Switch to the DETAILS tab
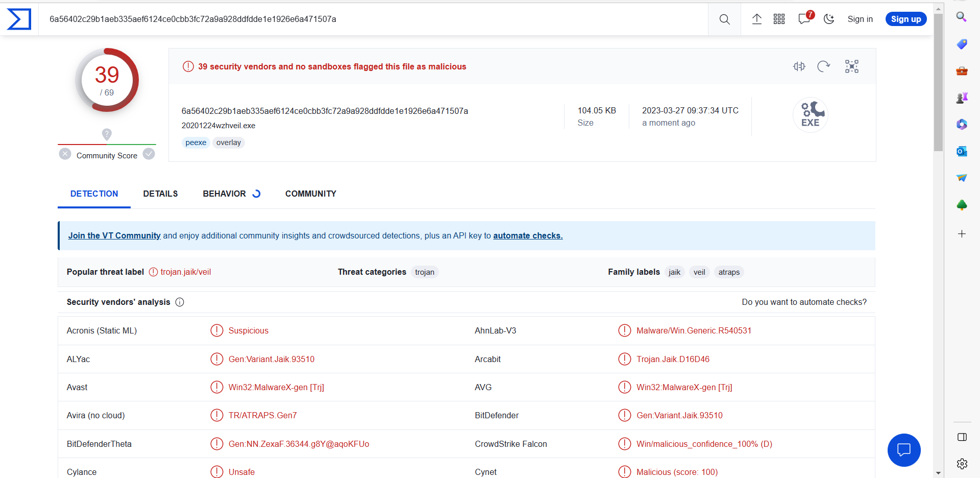The image size is (980, 478). coord(160,194)
